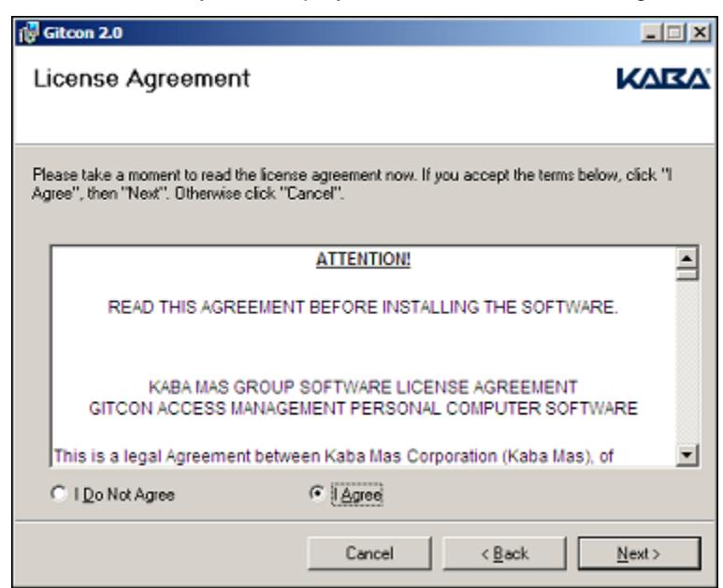Go to previous step with Back button
Viewport: 723px width, 588px height.
coord(505,553)
